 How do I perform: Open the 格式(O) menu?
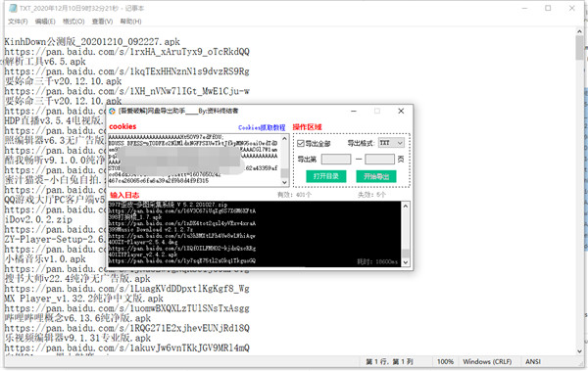coord(73,22)
